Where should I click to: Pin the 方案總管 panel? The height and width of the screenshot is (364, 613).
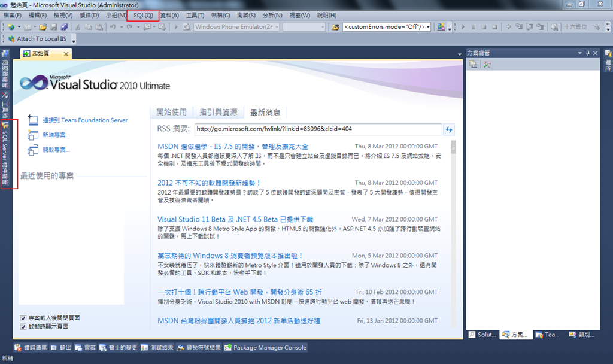pos(588,53)
